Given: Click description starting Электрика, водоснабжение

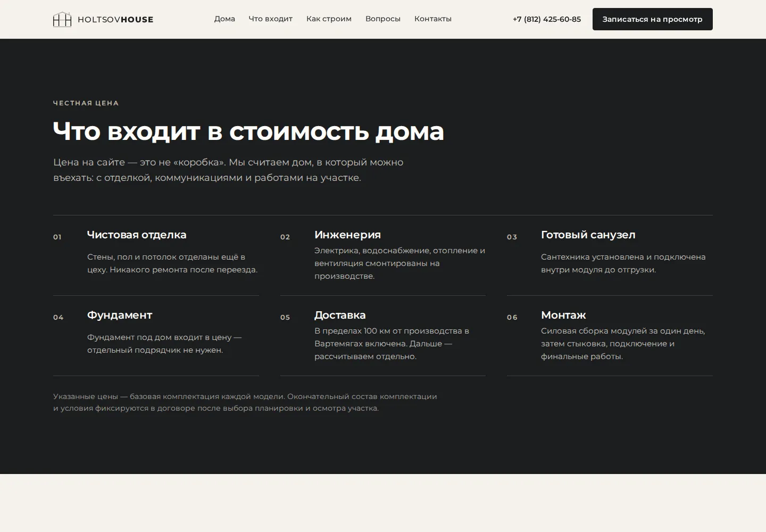Looking at the screenshot, I should (x=399, y=263).
